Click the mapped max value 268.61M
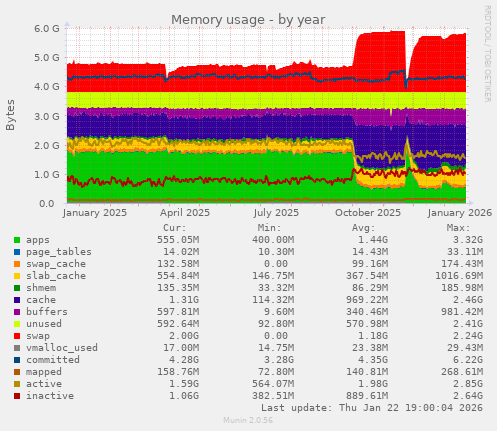Viewport: 497px width, 431px height. 462,372
